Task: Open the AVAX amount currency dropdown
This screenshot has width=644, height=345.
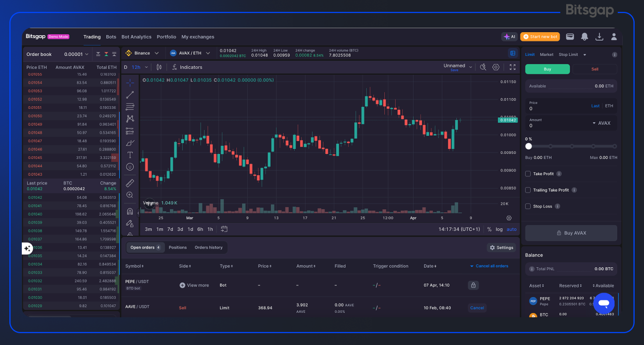Action: click(601, 123)
